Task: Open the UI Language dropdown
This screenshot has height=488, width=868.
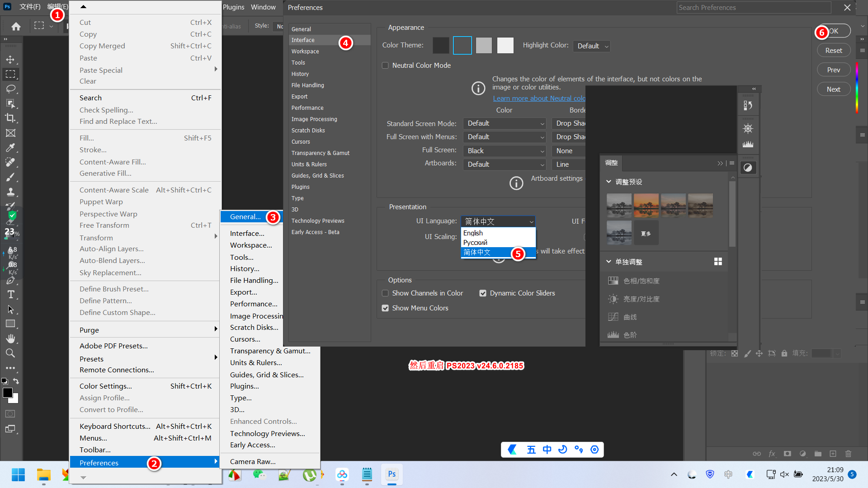Action: (x=498, y=221)
